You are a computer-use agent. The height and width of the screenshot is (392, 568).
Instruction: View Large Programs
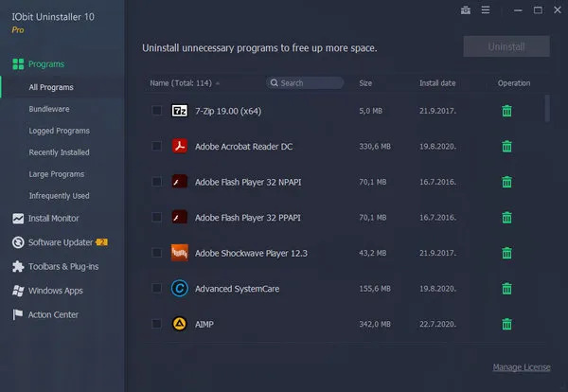pyautogui.click(x=57, y=174)
